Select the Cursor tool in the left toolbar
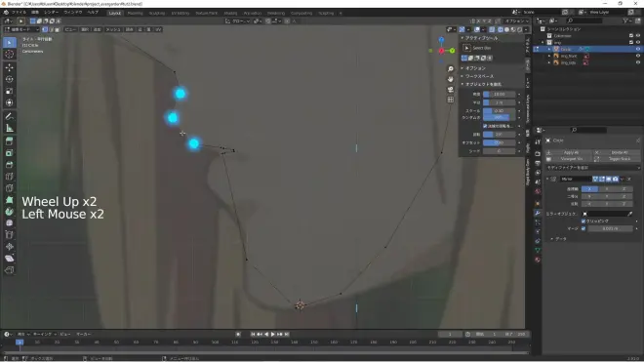Image resolution: width=644 pixels, height=362 pixels. coord(10,55)
